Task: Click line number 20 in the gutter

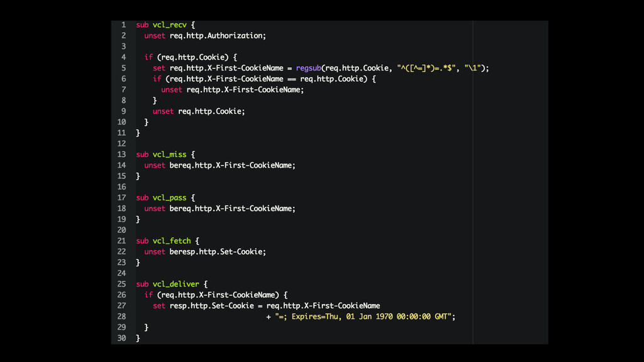Action: tap(121, 230)
